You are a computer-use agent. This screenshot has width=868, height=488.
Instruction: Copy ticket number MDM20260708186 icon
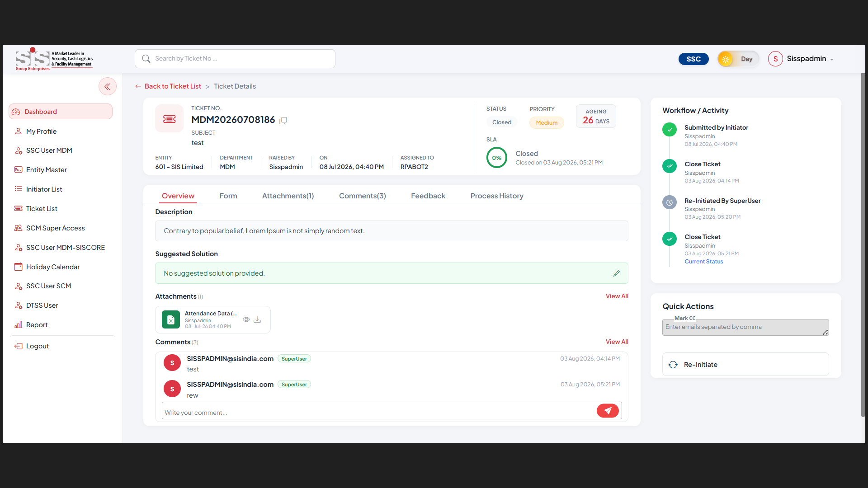[283, 120]
